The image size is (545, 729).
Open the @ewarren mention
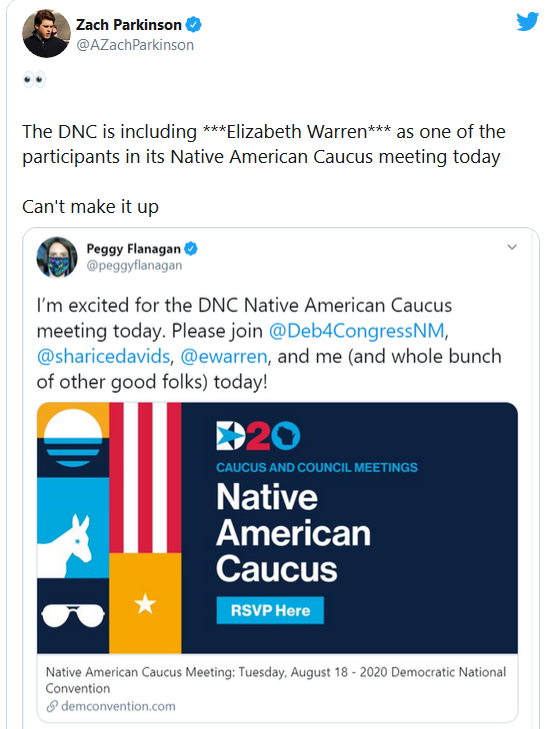[224, 357]
